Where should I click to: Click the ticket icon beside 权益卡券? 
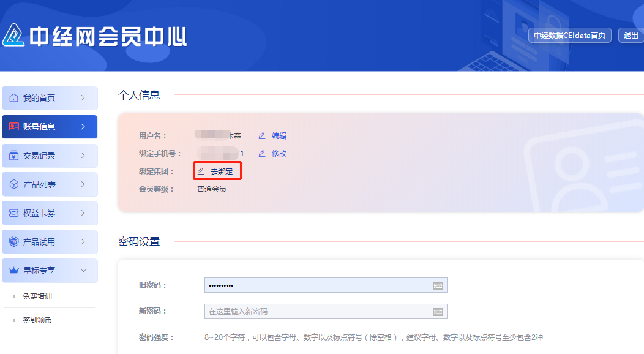(13, 213)
